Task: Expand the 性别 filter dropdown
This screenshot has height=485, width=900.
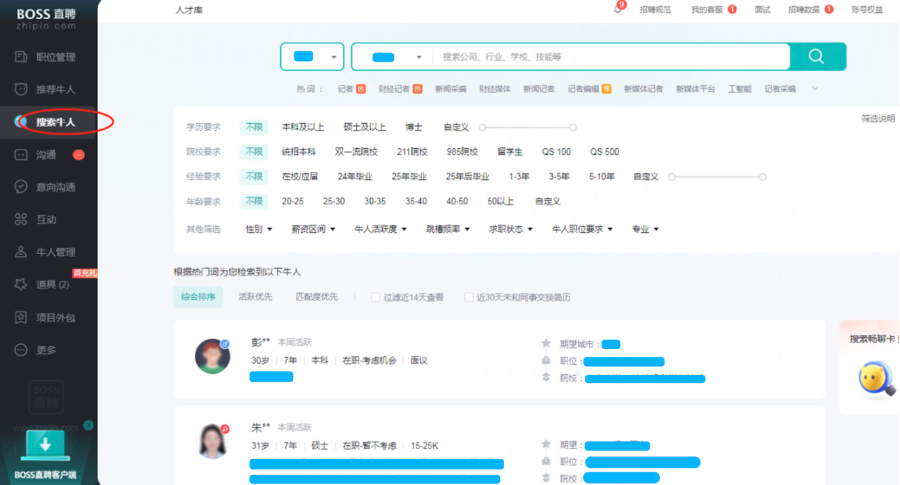Action: coord(259,229)
